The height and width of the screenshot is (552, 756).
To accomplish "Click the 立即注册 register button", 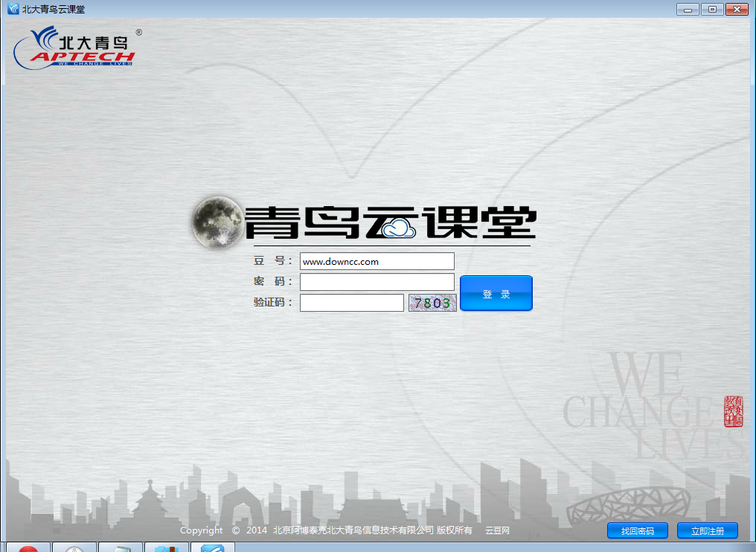I will pos(707,530).
